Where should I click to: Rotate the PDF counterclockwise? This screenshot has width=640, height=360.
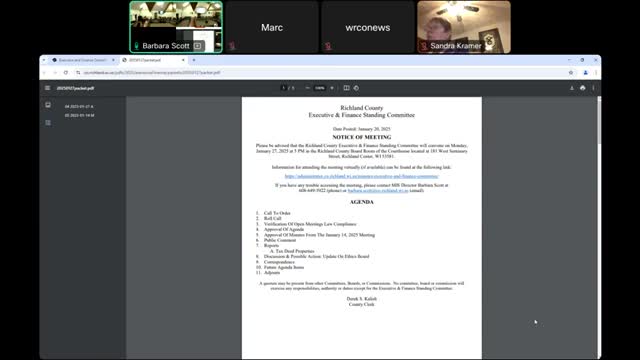(x=356, y=88)
